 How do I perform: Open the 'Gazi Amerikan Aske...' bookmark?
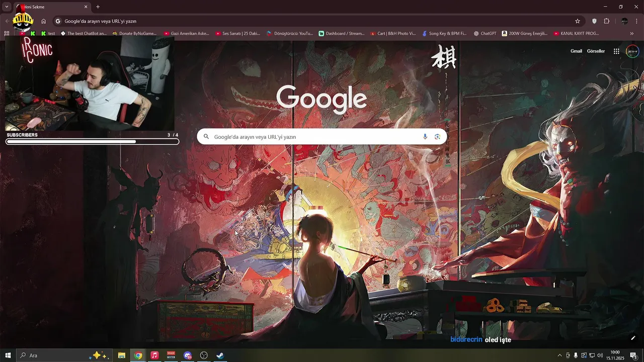click(x=186, y=34)
